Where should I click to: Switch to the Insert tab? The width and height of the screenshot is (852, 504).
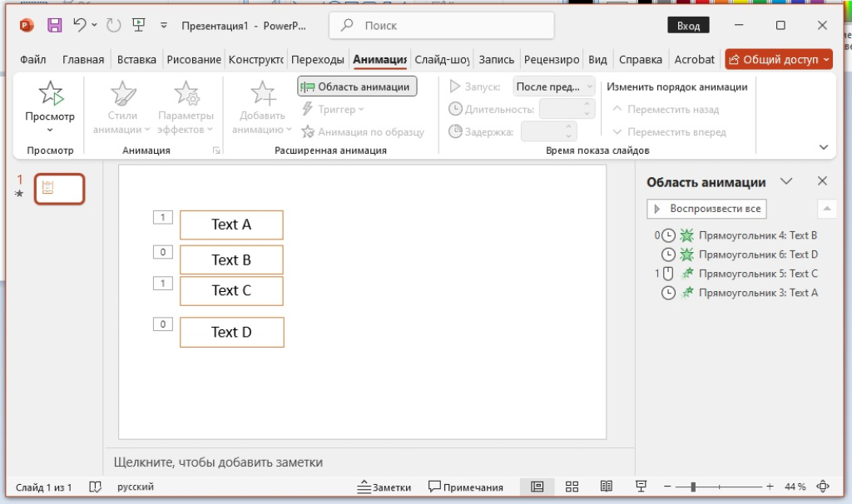coord(136,59)
